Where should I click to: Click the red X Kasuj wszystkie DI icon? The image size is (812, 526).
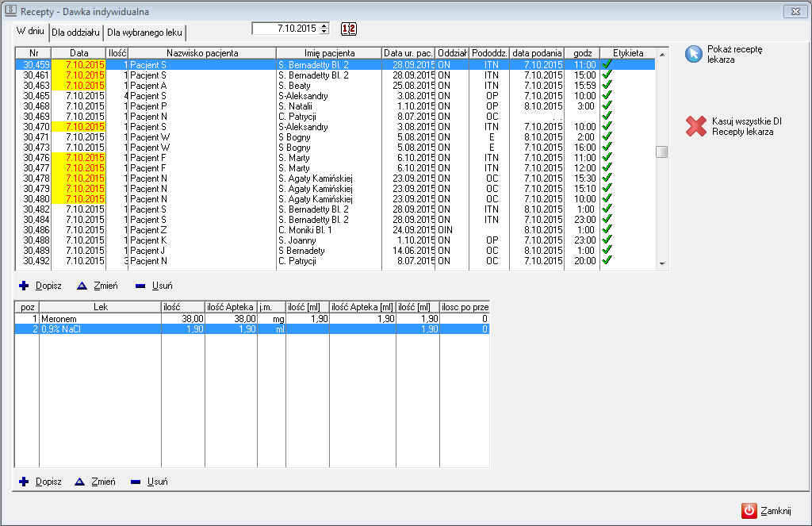695,126
